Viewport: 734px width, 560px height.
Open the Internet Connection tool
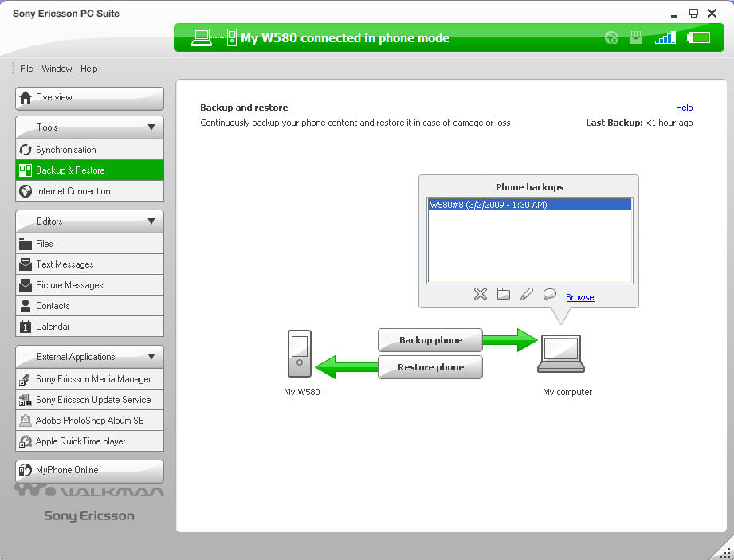[x=89, y=191]
